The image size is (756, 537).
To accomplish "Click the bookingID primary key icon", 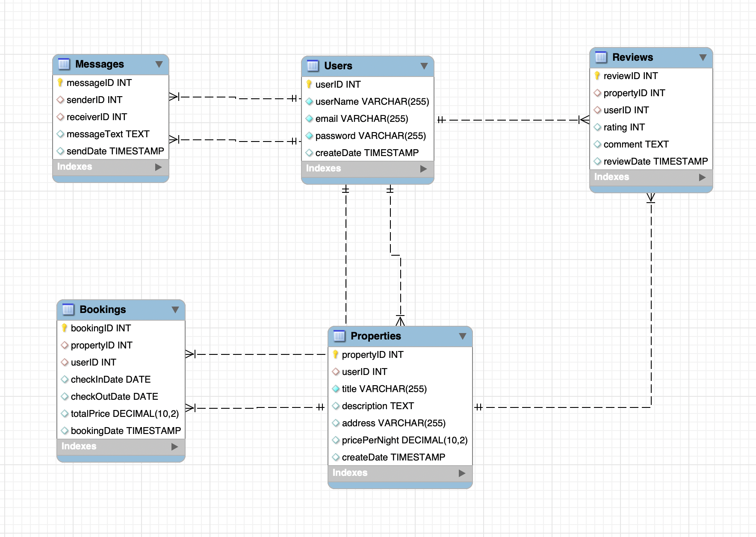I will coord(65,328).
